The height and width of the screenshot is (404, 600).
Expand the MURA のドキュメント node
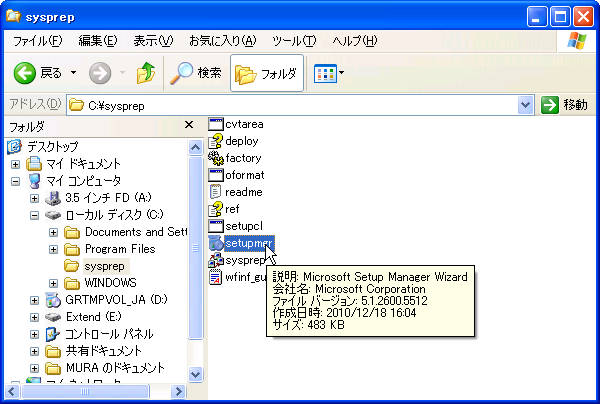click(34, 368)
